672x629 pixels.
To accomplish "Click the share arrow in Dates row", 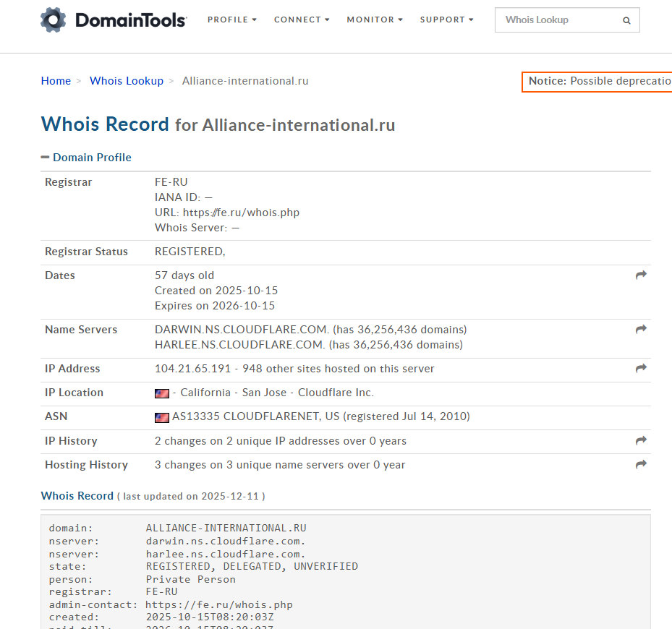I will click(x=641, y=275).
